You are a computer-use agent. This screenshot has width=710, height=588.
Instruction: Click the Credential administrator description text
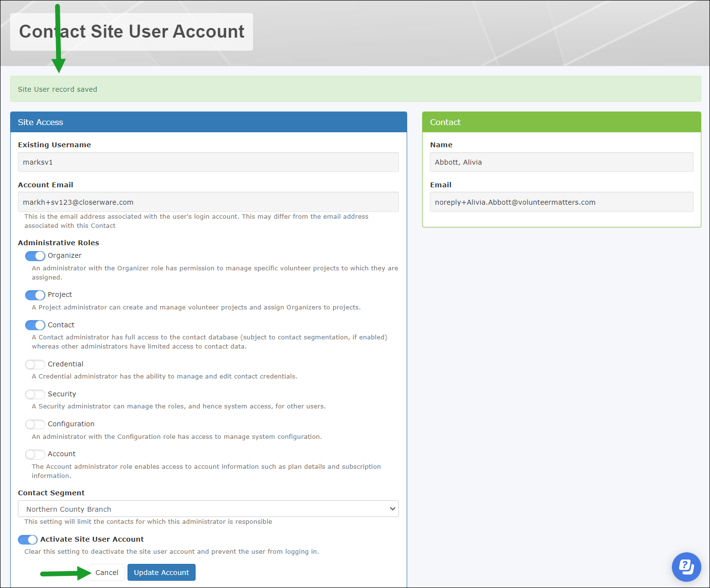coord(165,377)
